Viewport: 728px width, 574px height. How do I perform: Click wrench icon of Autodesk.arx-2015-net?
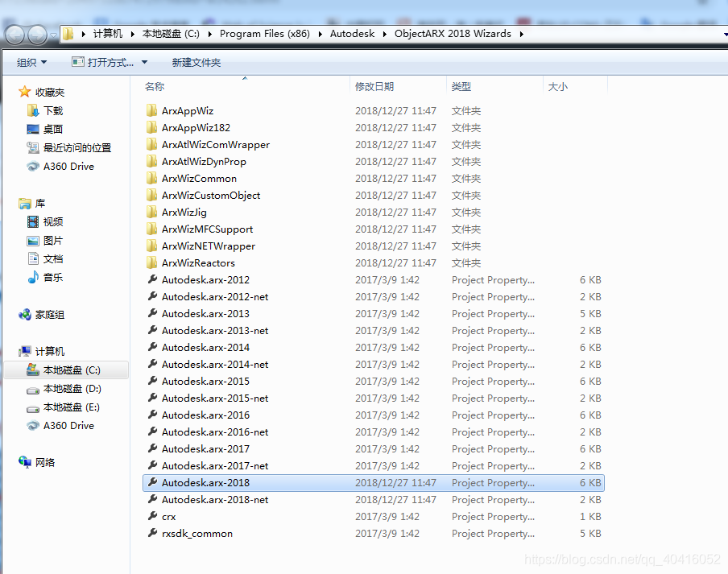click(152, 398)
